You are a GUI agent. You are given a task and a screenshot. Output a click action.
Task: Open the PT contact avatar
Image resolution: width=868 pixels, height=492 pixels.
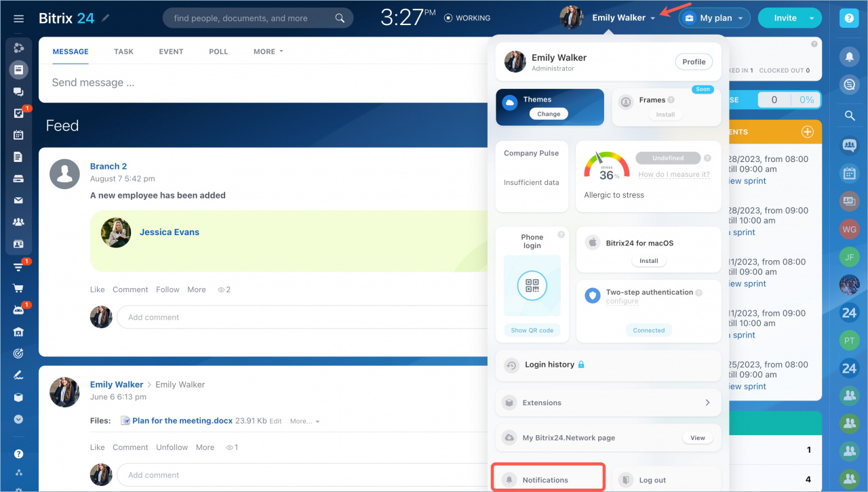click(x=849, y=341)
